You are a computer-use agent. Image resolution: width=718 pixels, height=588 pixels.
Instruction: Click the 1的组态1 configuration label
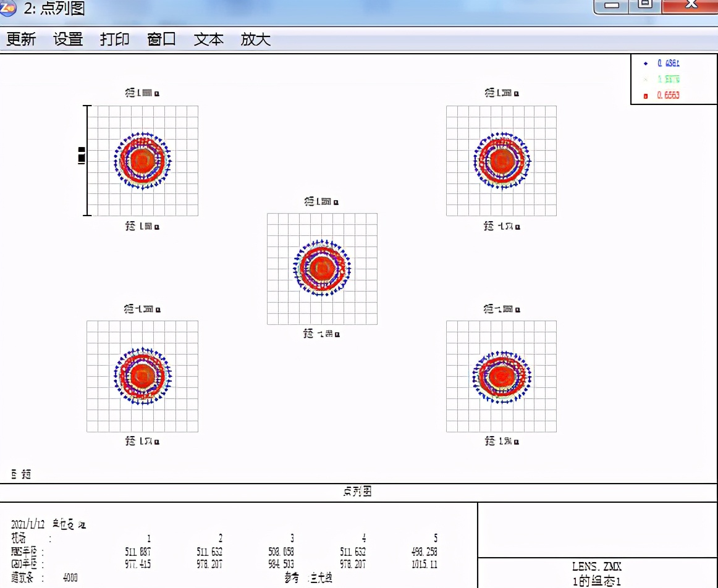coord(597,578)
